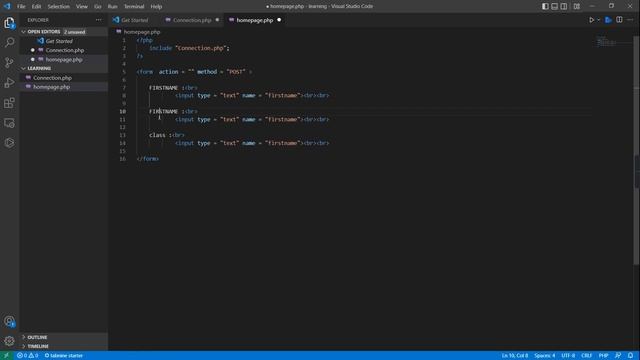Click the VS Code logo in title bar
640x360 pixels.
[x=7, y=6]
